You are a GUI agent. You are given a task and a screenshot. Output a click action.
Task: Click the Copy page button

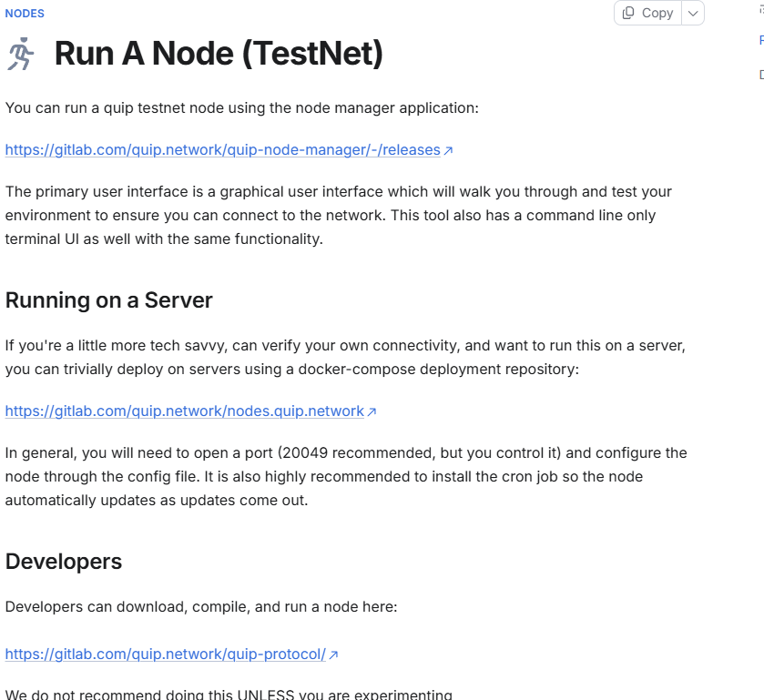[647, 13]
